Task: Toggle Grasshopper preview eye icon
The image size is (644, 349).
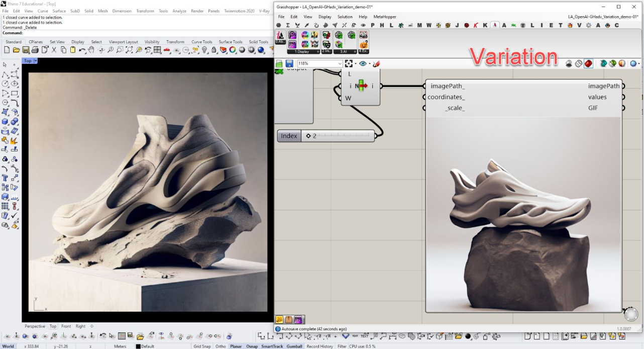Action: tap(363, 64)
